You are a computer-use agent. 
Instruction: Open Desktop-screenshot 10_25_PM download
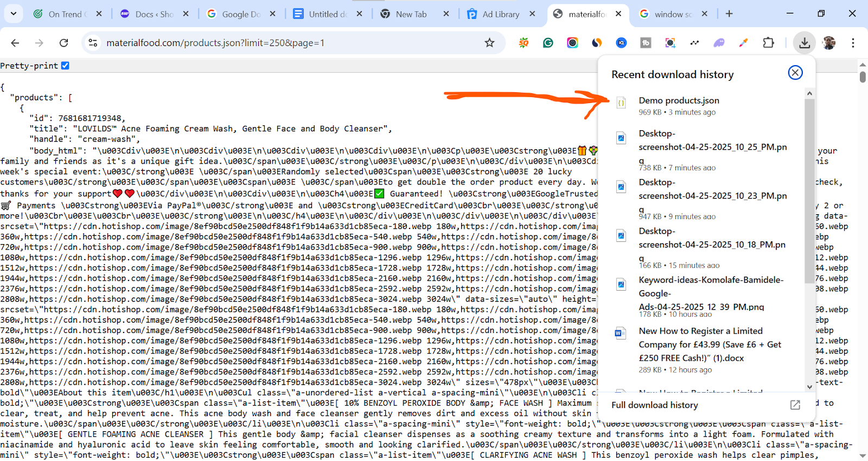[703, 149]
